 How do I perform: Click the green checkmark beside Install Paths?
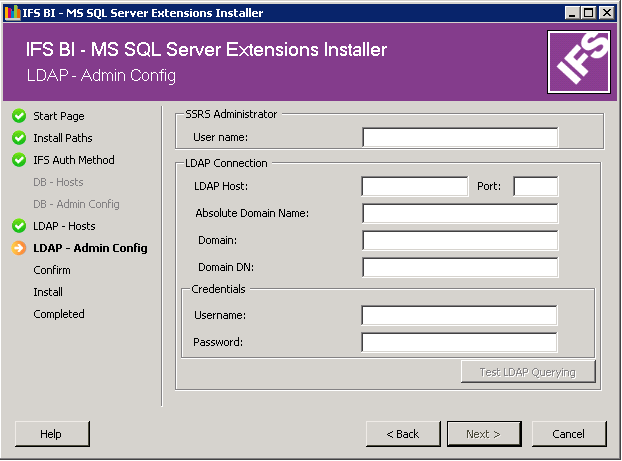pos(19,138)
